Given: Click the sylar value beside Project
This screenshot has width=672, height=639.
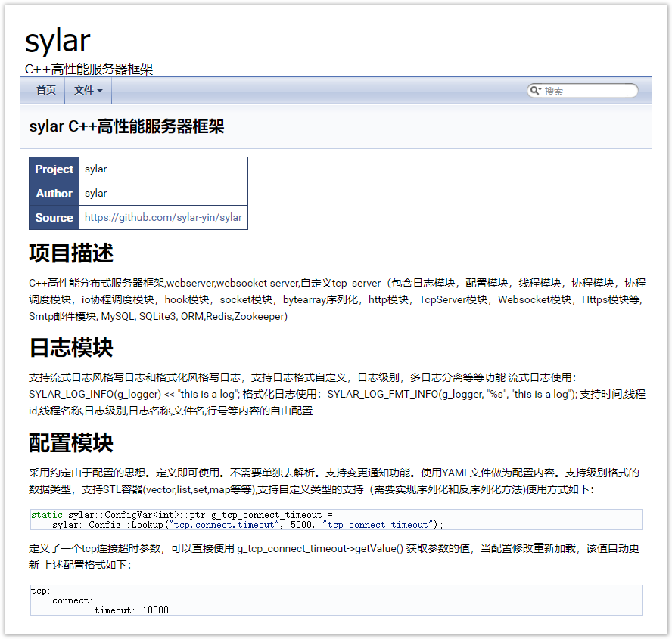Looking at the screenshot, I should pos(96,169).
